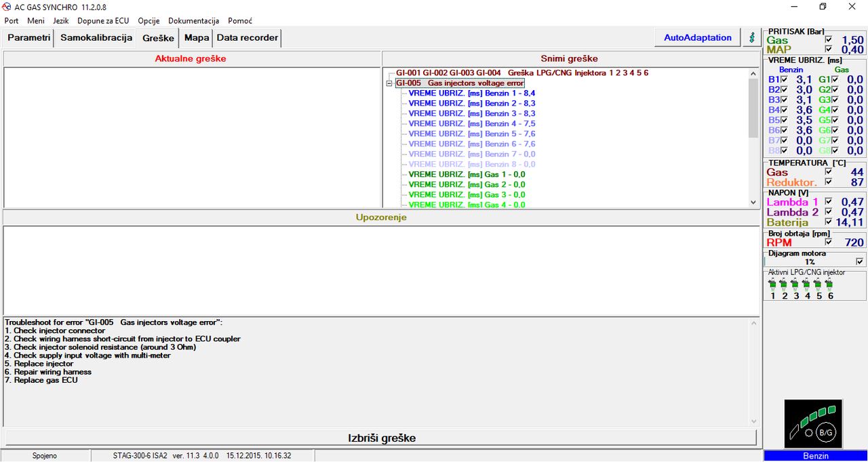Click the Izbriši greške button

pos(380,438)
